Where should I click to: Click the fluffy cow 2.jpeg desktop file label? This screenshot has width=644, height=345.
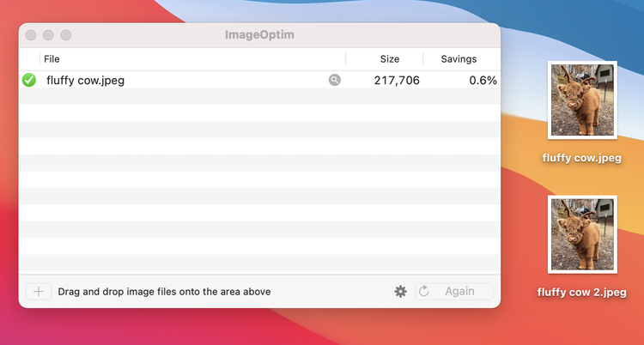(x=581, y=293)
